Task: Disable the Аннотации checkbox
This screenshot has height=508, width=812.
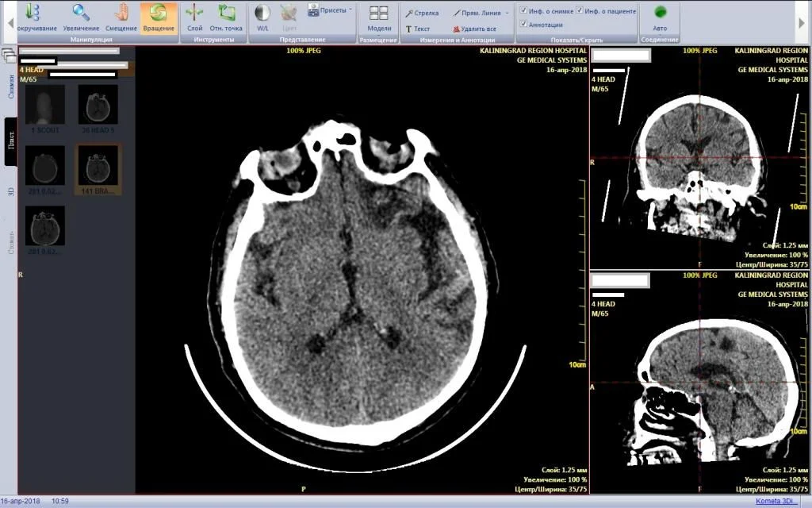Action: click(x=523, y=25)
